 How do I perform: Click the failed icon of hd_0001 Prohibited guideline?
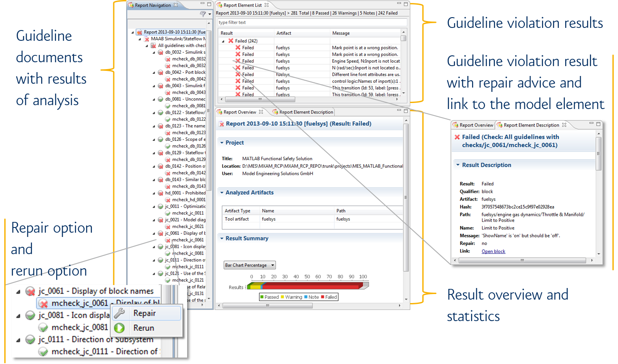[x=161, y=193]
